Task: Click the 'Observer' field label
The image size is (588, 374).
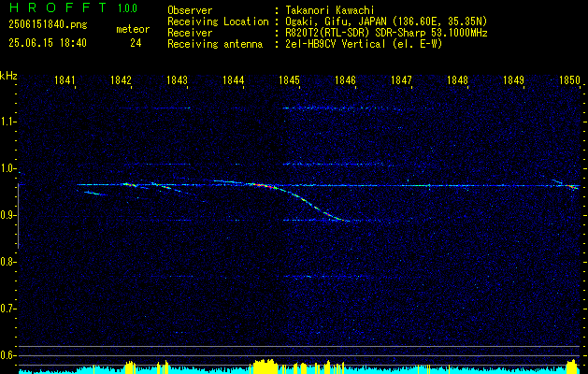Action: [190, 10]
